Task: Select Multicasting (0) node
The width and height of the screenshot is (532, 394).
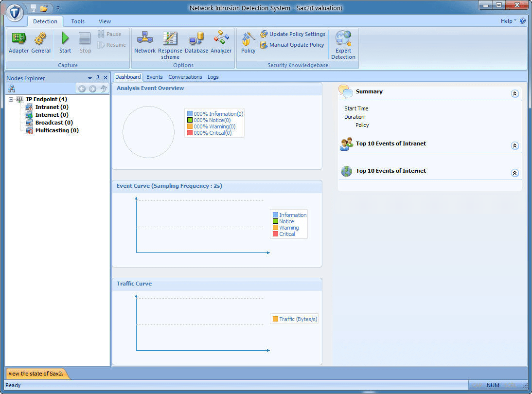Action: click(57, 130)
